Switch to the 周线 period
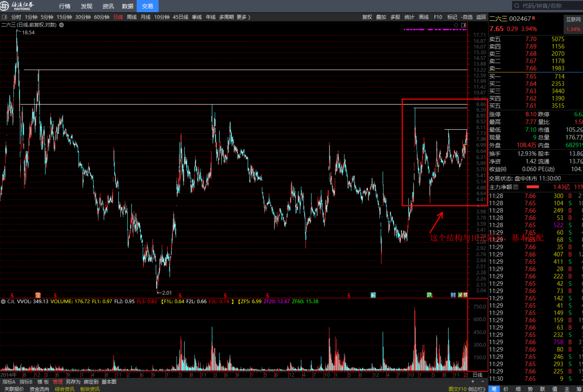The width and height of the screenshot is (583, 392). pyautogui.click(x=132, y=17)
